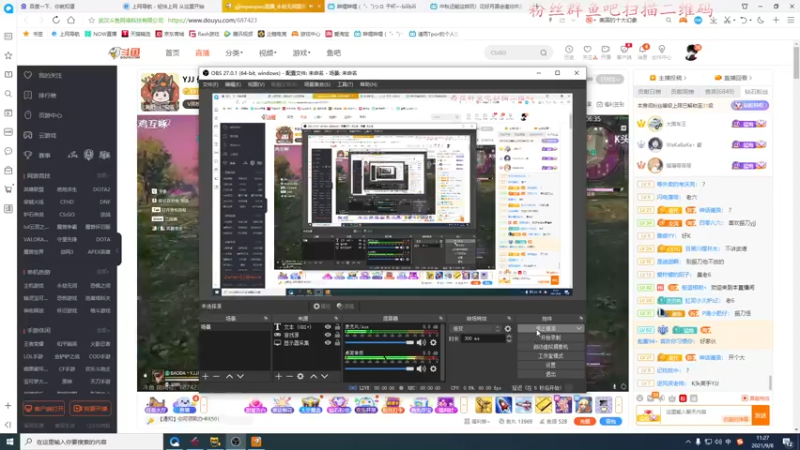Click the Douyu search magnifier icon
800x450 pixels.
pos(543,53)
